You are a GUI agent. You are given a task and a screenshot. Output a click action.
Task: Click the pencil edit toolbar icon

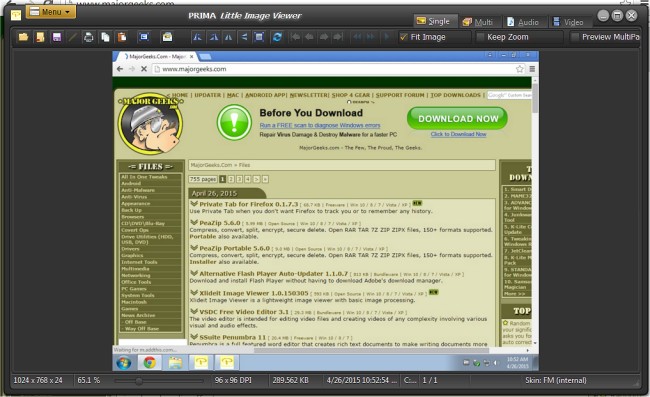pyautogui.click(x=72, y=37)
